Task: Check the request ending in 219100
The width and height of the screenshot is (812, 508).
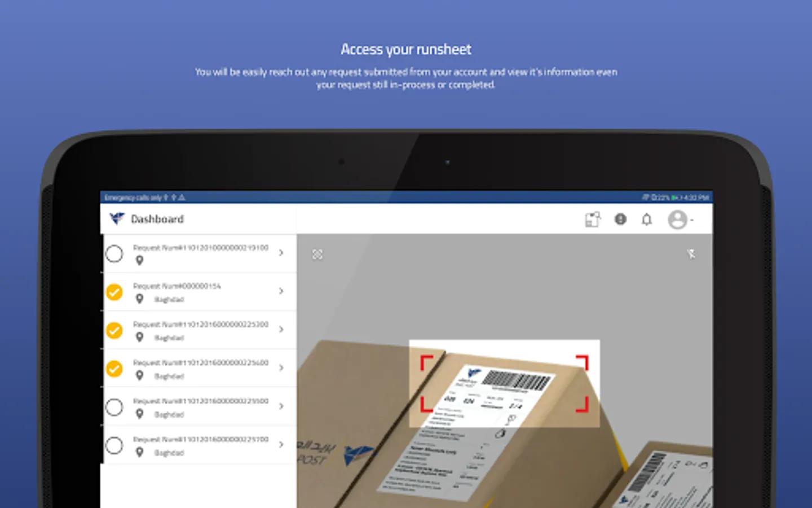Action: coord(114,254)
